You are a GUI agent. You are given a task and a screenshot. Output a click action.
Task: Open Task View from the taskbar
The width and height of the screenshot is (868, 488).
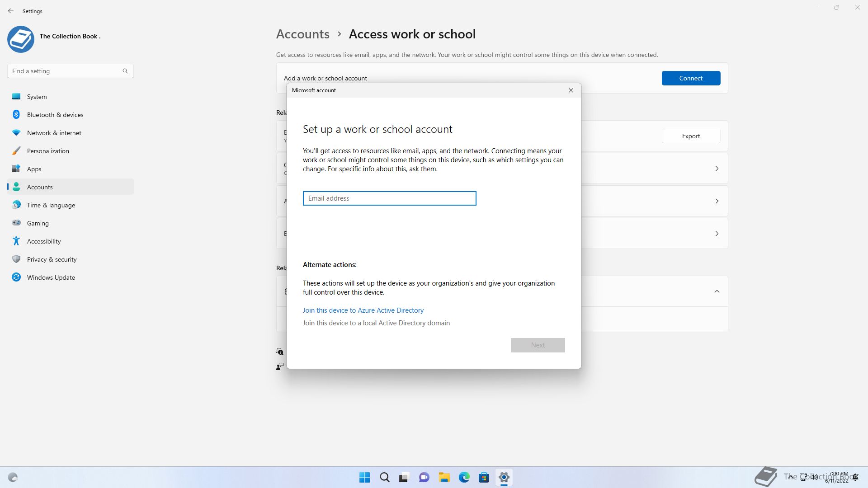click(404, 478)
